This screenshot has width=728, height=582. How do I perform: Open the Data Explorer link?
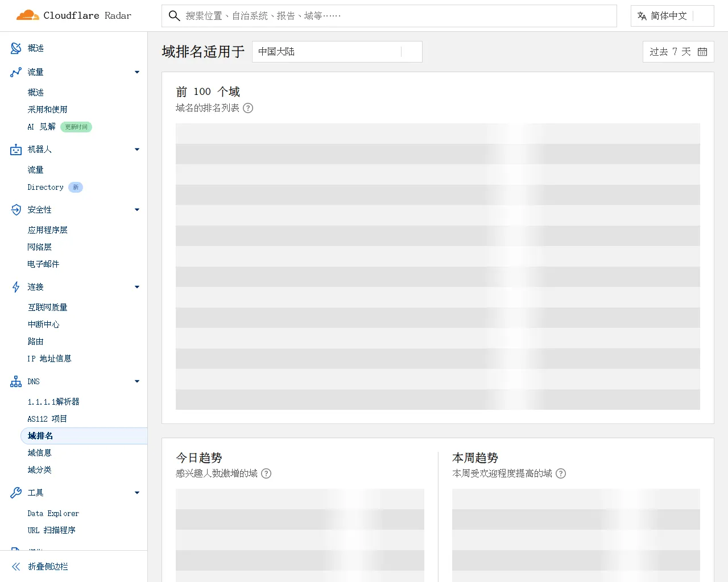point(53,513)
